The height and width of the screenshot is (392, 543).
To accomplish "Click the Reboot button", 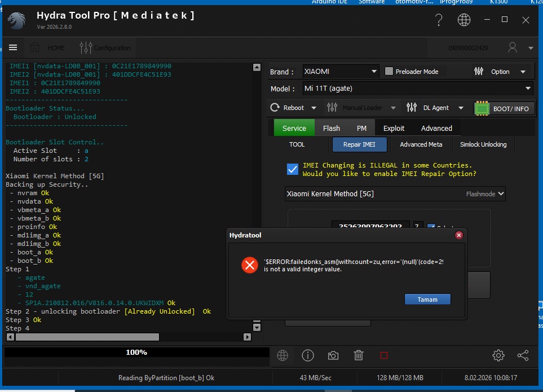I will click(x=288, y=108).
